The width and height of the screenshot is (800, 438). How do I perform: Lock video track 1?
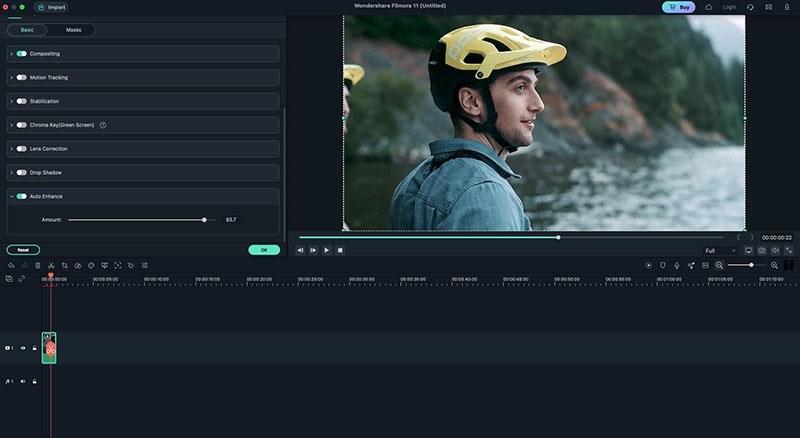[35, 348]
